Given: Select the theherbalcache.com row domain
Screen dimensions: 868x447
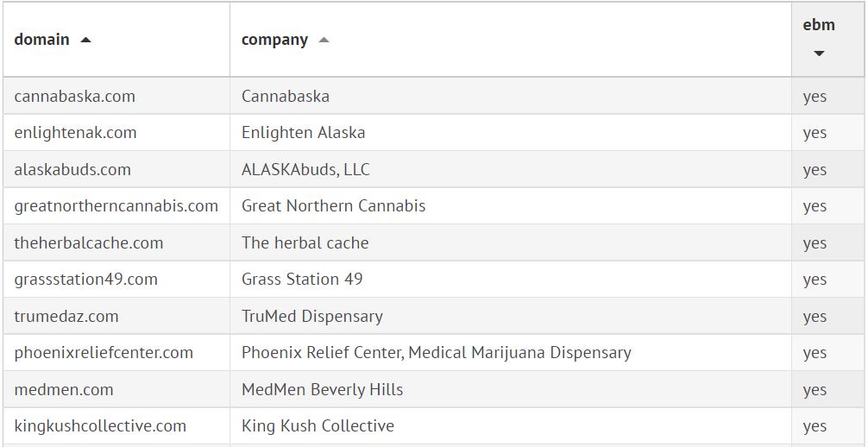Looking at the screenshot, I should (89, 242).
